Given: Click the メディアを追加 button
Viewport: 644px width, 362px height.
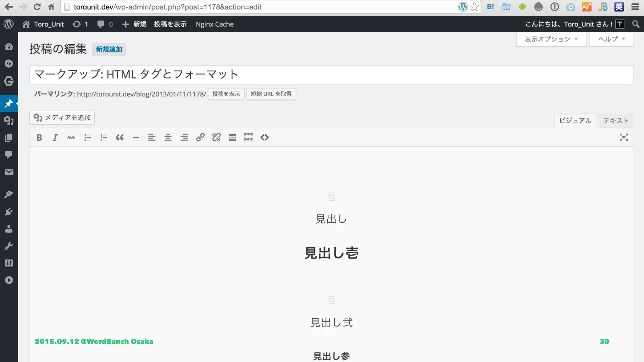Looking at the screenshot, I should (x=62, y=118).
